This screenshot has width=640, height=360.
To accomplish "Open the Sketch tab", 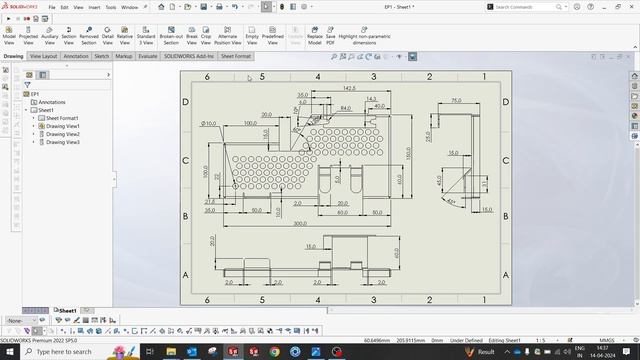I will point(102,56).
